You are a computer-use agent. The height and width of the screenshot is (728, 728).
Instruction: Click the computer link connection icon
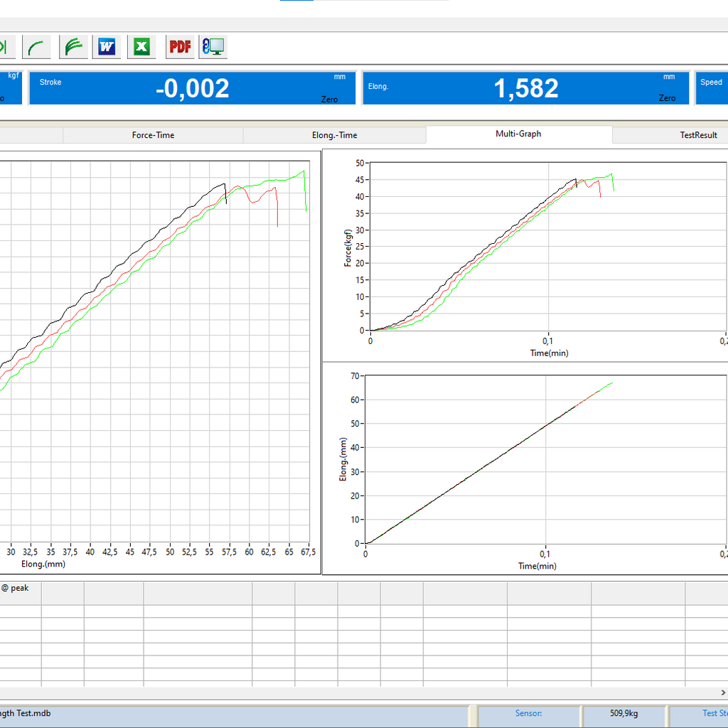coord(213,47)
